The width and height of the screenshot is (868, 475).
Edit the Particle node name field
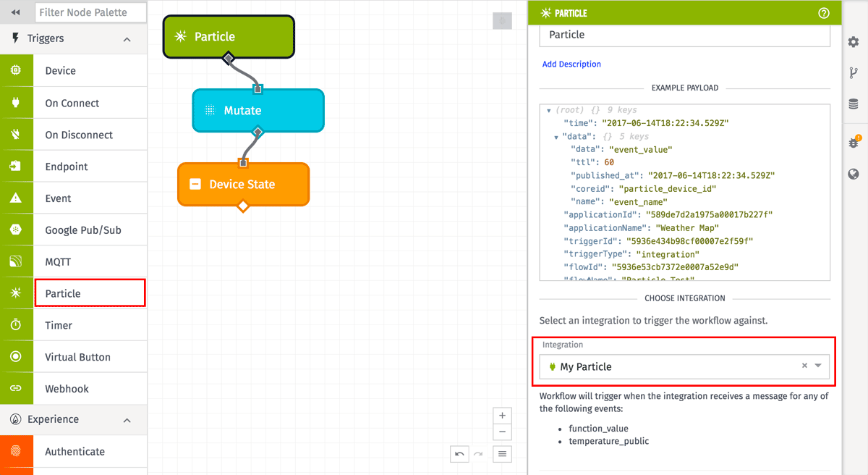[x=684, y=35]
